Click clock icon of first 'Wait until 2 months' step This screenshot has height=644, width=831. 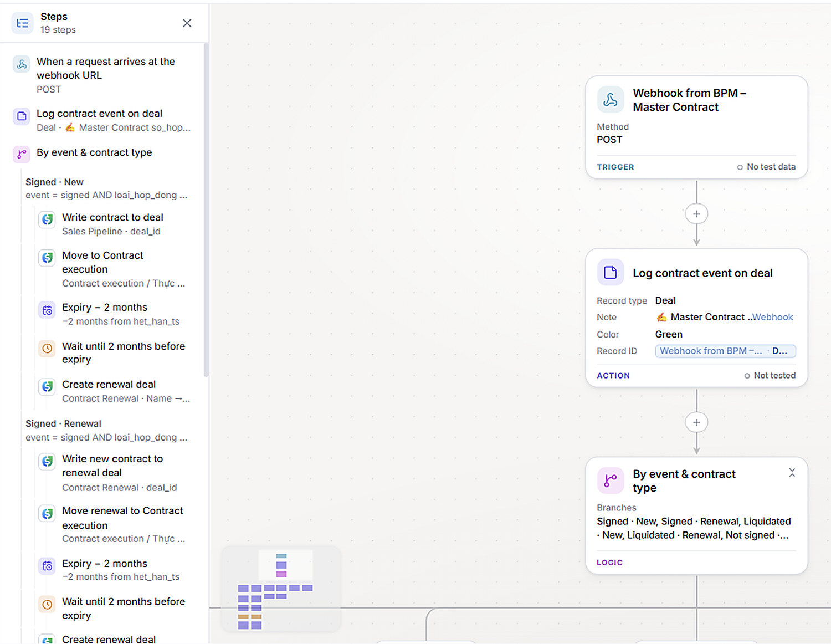(x=48, y=348)
